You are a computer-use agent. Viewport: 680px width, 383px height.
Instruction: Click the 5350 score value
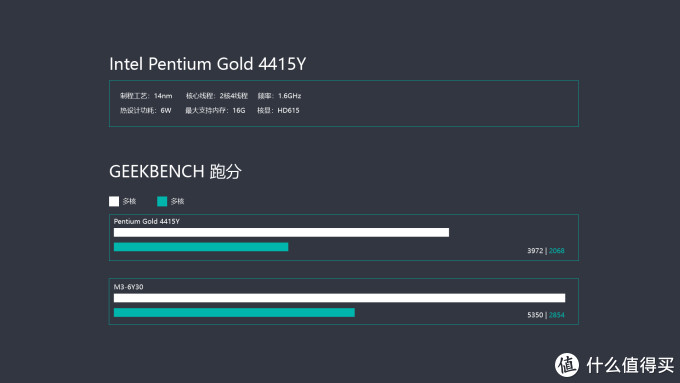[535, 315]
